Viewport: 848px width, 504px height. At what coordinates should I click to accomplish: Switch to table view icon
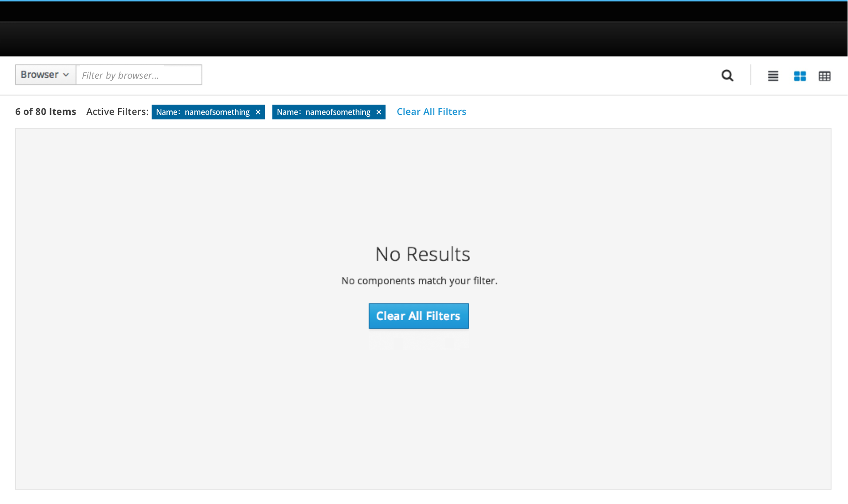click(825, 76)
